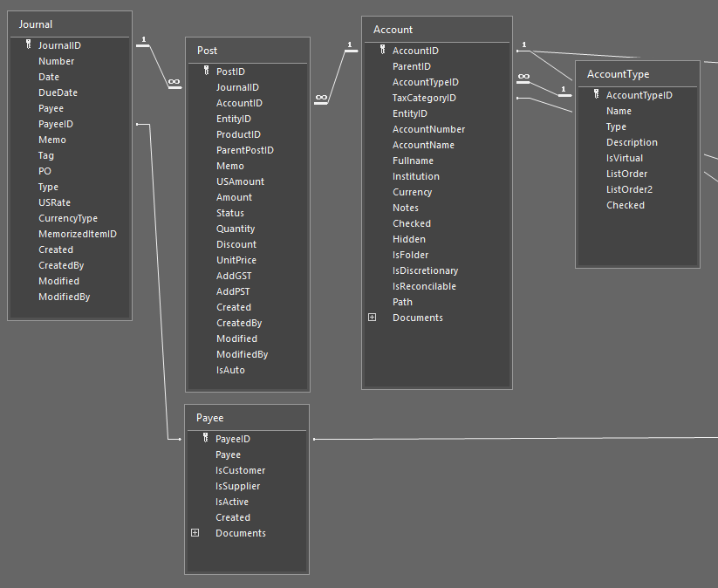Click the infinity symbol on the Journal-Post relationship
718x588 pixels.
(173, 81)
